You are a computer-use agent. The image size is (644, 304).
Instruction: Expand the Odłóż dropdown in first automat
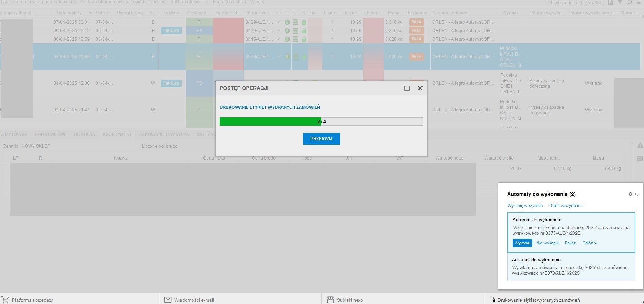(x=590, y=243)
